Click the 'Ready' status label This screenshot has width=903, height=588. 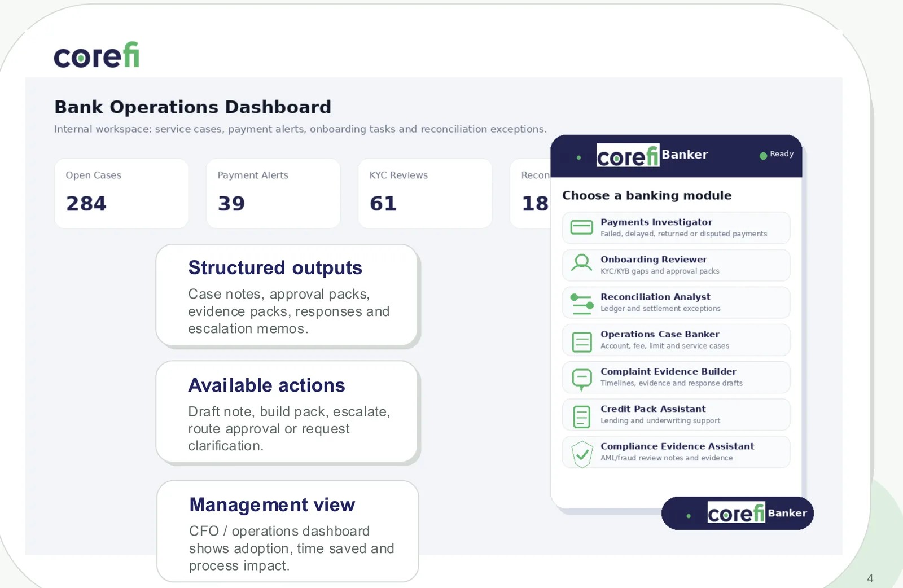pyautogui.click(x=782, y=153)
